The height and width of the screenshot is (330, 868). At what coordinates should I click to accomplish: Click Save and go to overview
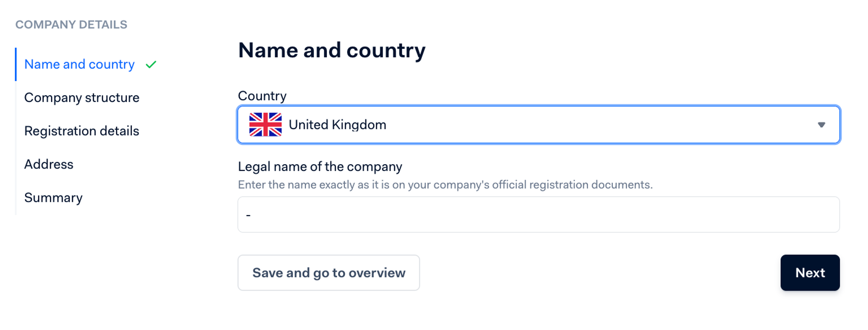pyautogui.click(x=329, y=273)
